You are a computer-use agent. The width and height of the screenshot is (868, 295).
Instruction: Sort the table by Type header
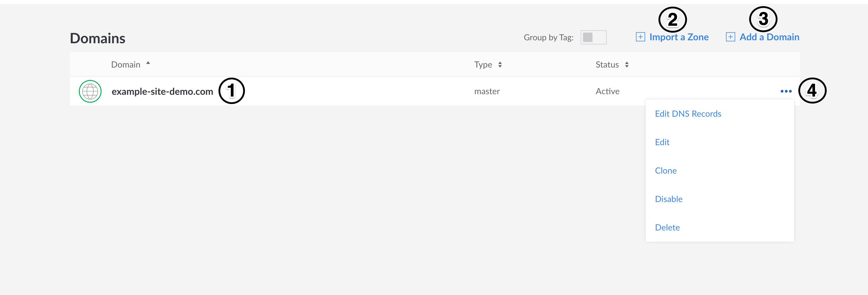click(x=483, y=65)
